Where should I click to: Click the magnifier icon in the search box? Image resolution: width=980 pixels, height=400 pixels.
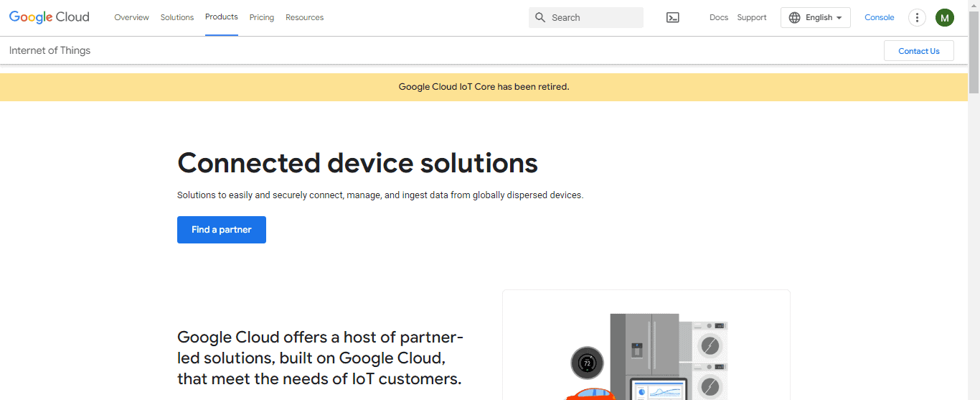[x=540, y=17]
